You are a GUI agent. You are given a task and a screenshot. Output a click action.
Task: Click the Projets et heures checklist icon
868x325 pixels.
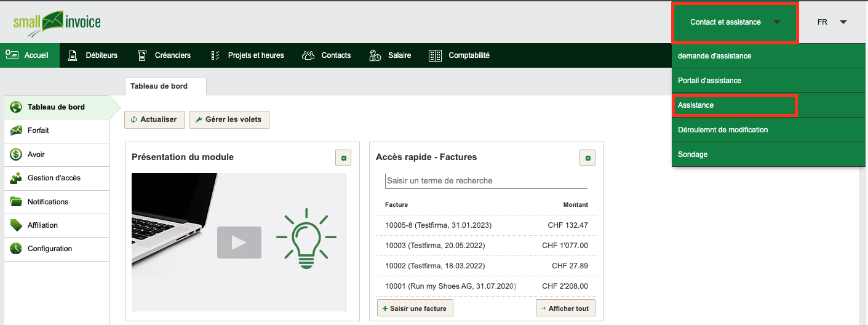(x=215, y=55)
